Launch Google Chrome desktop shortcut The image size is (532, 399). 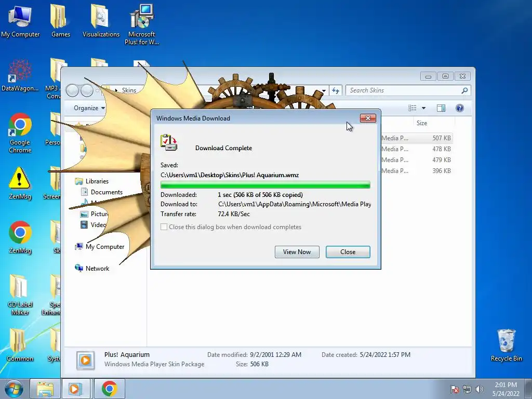[x=20, y=133]
